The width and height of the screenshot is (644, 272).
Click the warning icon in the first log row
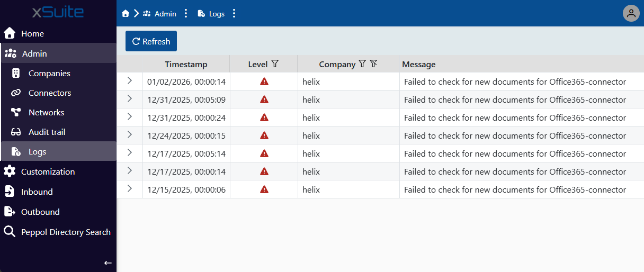(x=264, y=81)
